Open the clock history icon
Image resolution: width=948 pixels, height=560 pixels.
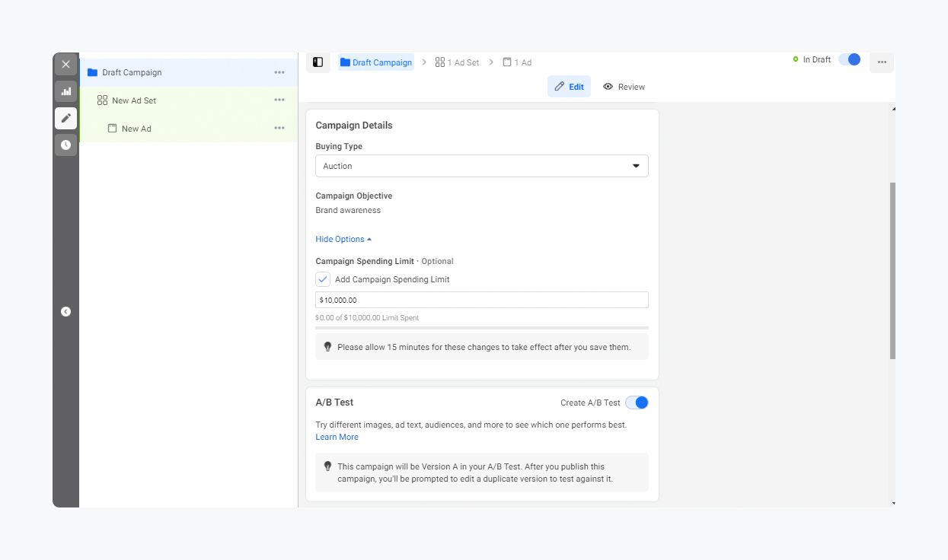pos(65,145)
